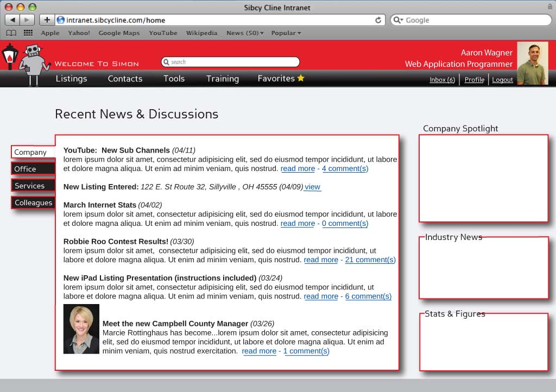Viewport: 556px width, 392px height.
Task: Reload the page using the refresh icon
Action: click(x=378, y=20)
